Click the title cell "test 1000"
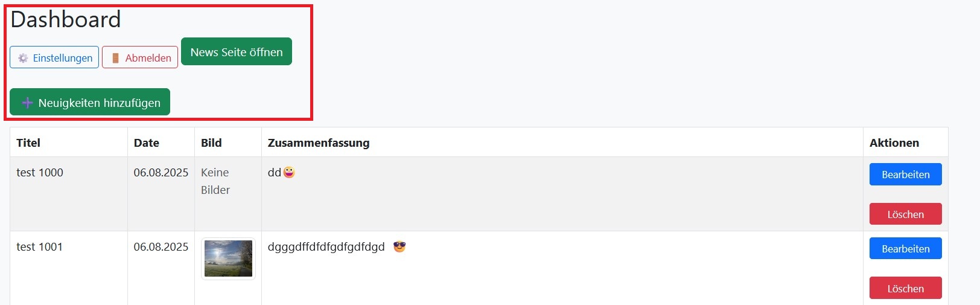980x305 pixels. pyautogui.click(x=40, y=173)
